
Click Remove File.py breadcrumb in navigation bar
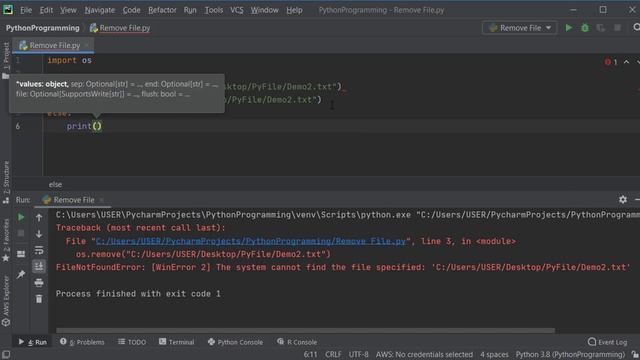[x=120, y=28]
